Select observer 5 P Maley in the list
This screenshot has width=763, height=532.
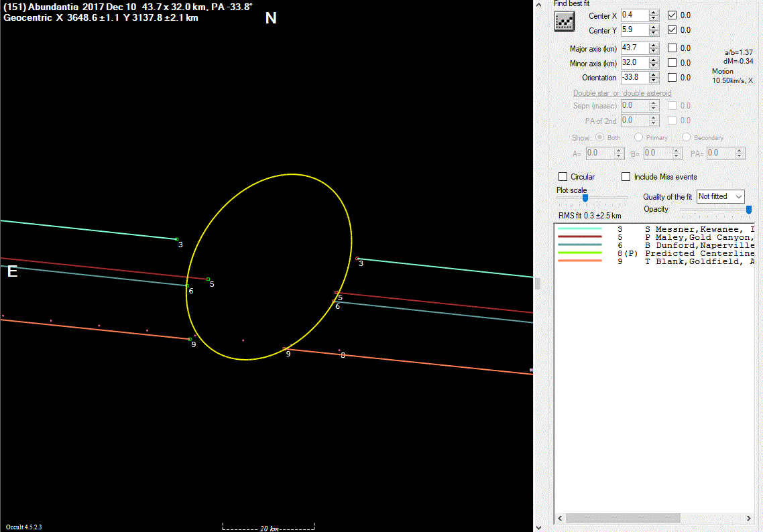(656, 237)
